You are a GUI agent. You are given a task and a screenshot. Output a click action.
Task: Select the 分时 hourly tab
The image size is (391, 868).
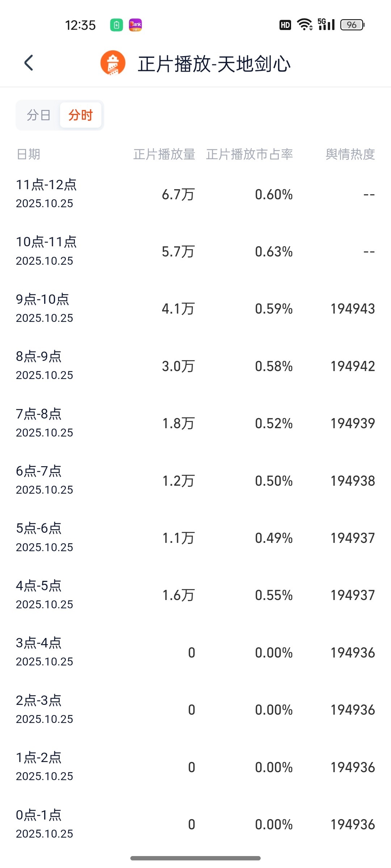coord(81,115)
